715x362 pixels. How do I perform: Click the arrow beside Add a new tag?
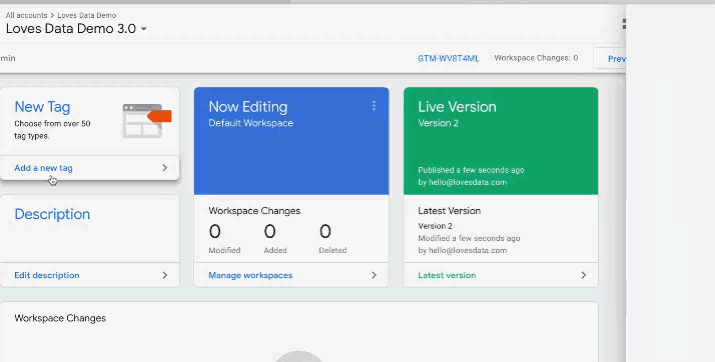pos(165,168)
